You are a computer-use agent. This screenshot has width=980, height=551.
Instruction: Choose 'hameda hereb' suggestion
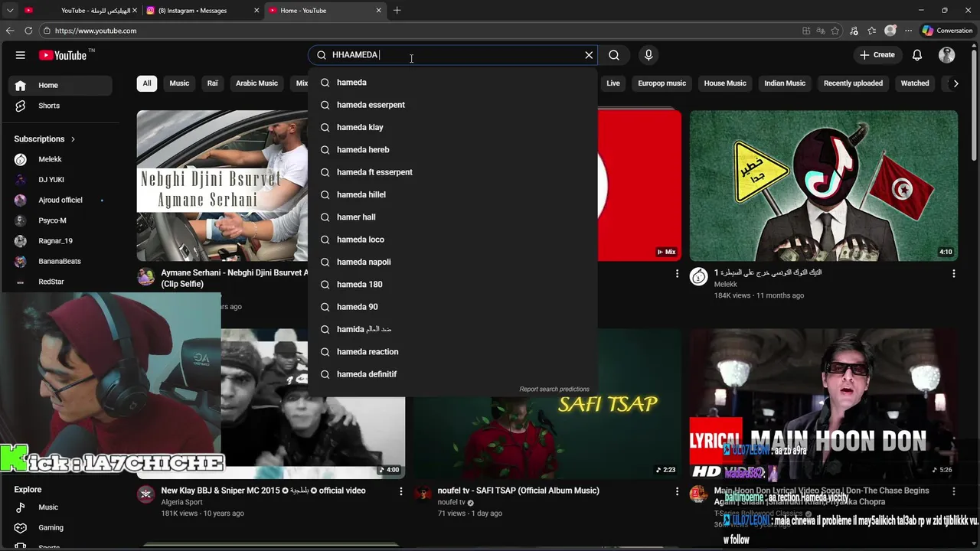452,150
